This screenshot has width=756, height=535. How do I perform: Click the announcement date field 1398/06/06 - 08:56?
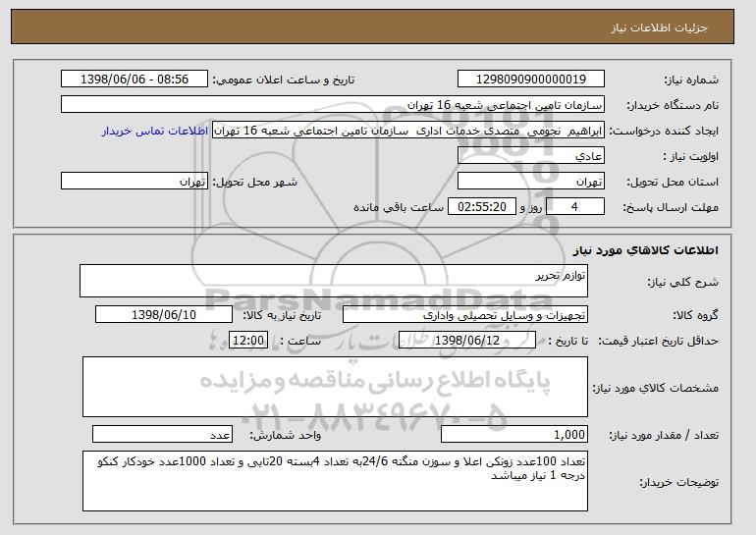coord(135,80)
